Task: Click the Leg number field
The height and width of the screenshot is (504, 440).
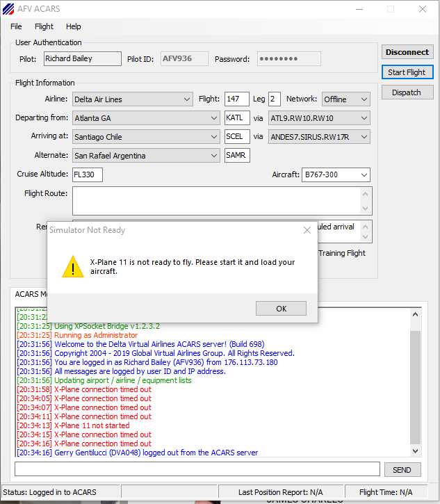Action: point(275,99)
